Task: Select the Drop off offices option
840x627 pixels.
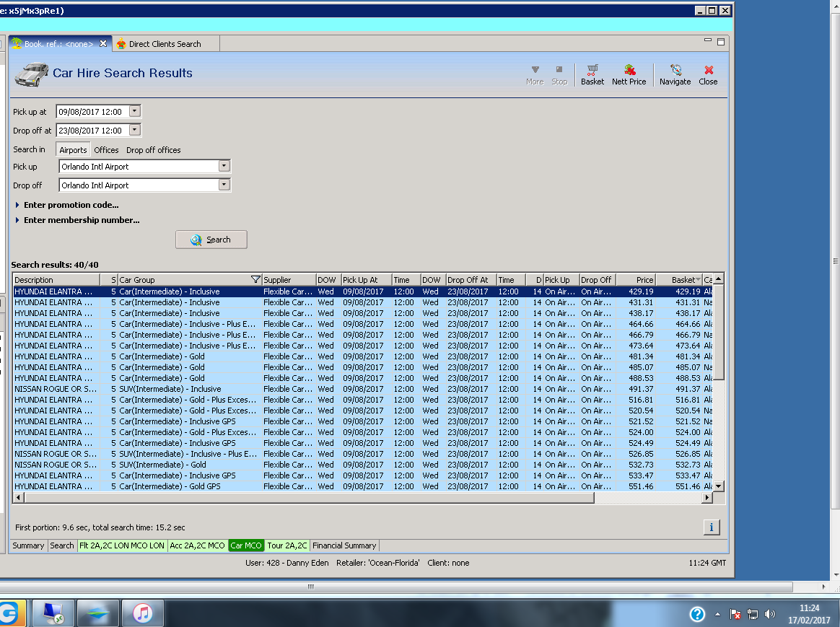Action: click(x=153, y=150)
